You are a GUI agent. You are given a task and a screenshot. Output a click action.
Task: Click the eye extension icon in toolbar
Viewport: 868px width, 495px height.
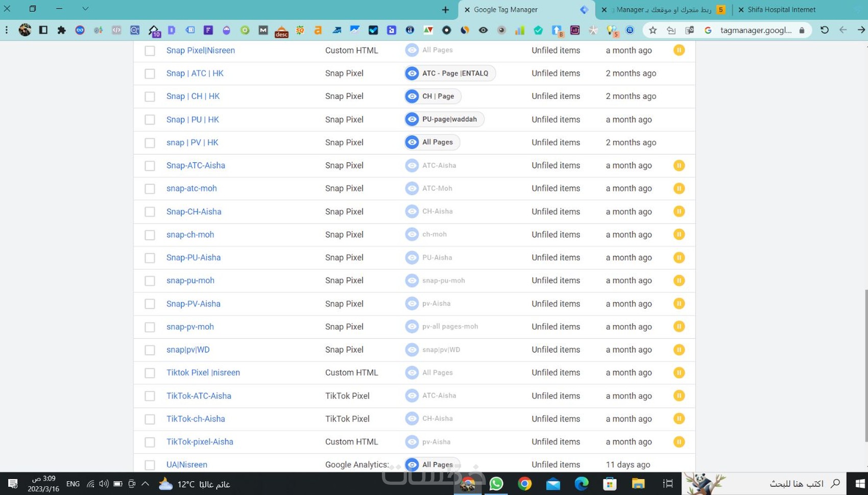coord(483,30)
